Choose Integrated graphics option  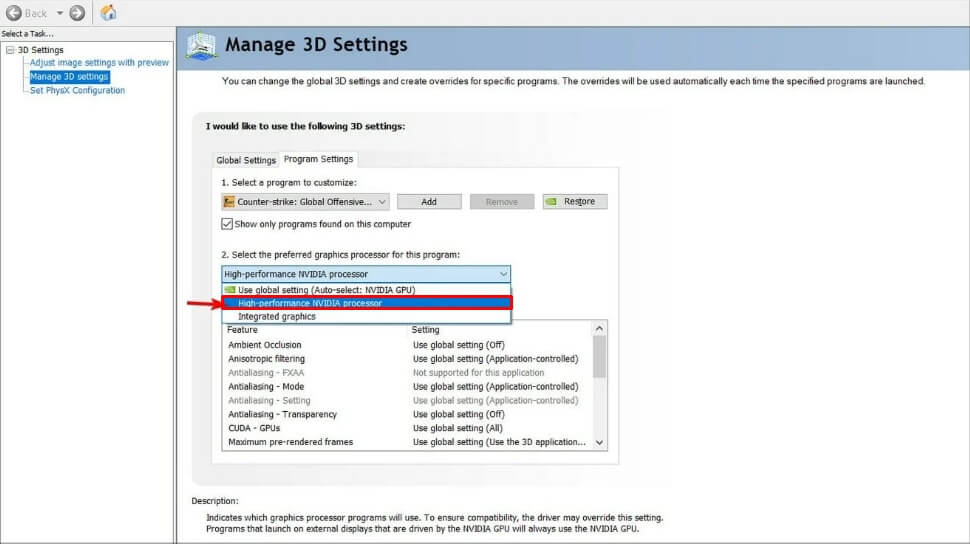(366, 316)
